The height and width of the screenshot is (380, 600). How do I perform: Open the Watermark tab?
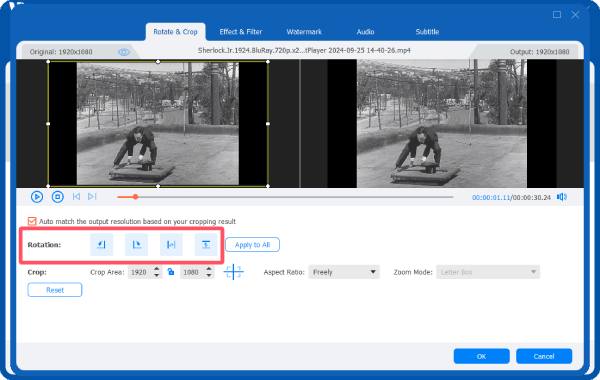pyautogui.click(x=304, y=32)
